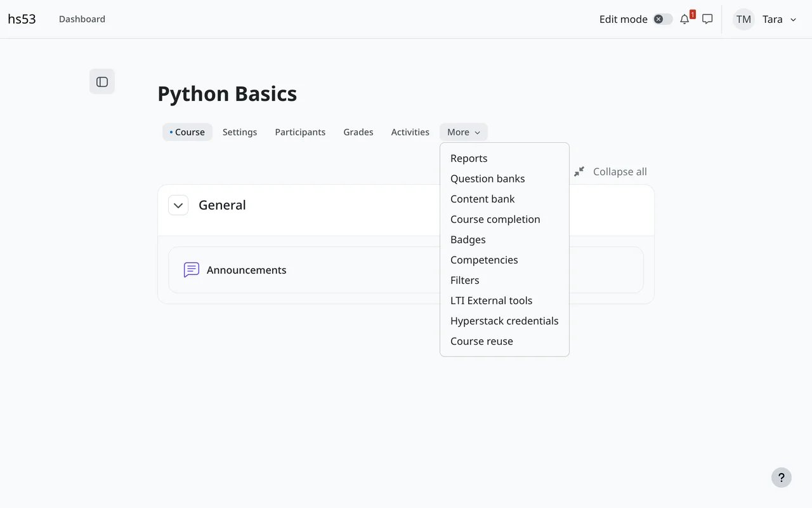Open the Settings tab
The image size is (812, 508).
tap(240, 132)
